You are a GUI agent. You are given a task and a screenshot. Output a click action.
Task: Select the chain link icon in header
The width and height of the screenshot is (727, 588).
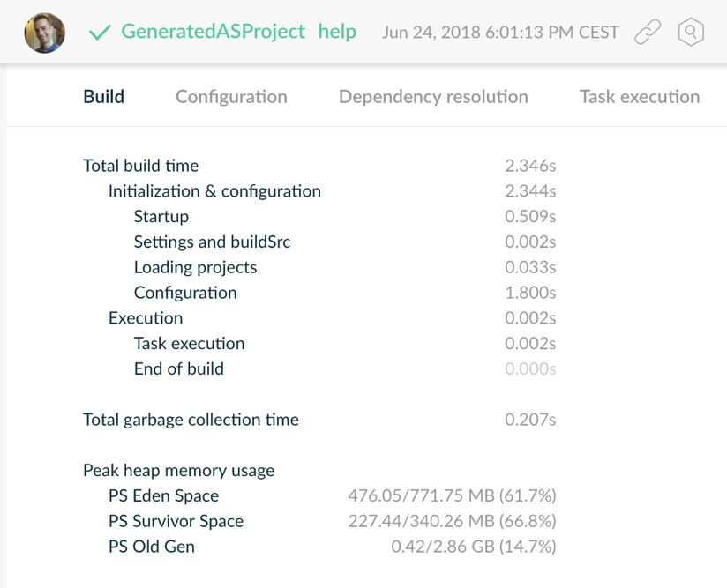tap(648, 31)
